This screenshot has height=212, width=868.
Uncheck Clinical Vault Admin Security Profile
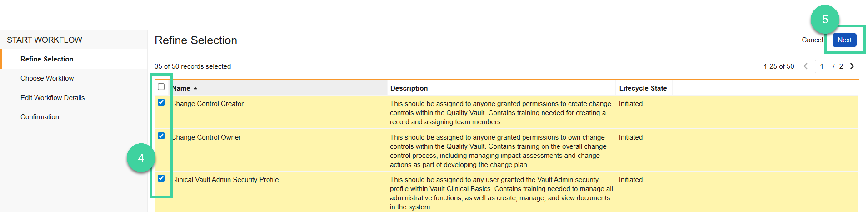point(161,178)
